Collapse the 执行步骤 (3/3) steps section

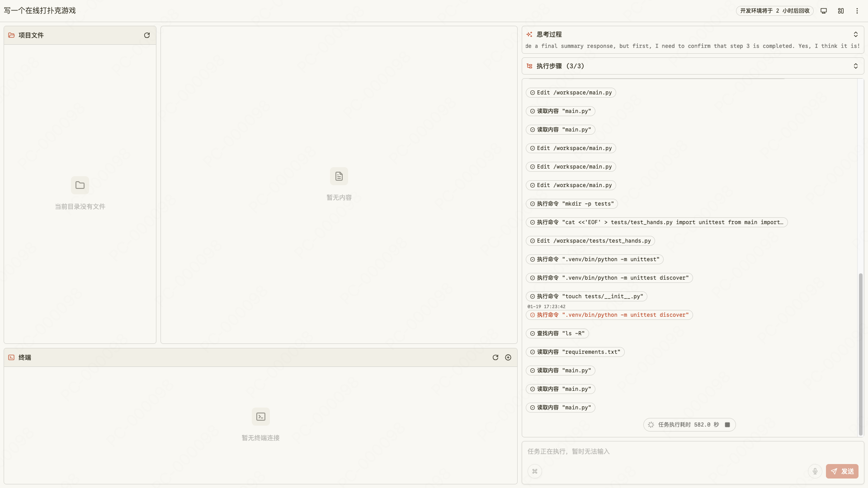(x=855, y=66)
